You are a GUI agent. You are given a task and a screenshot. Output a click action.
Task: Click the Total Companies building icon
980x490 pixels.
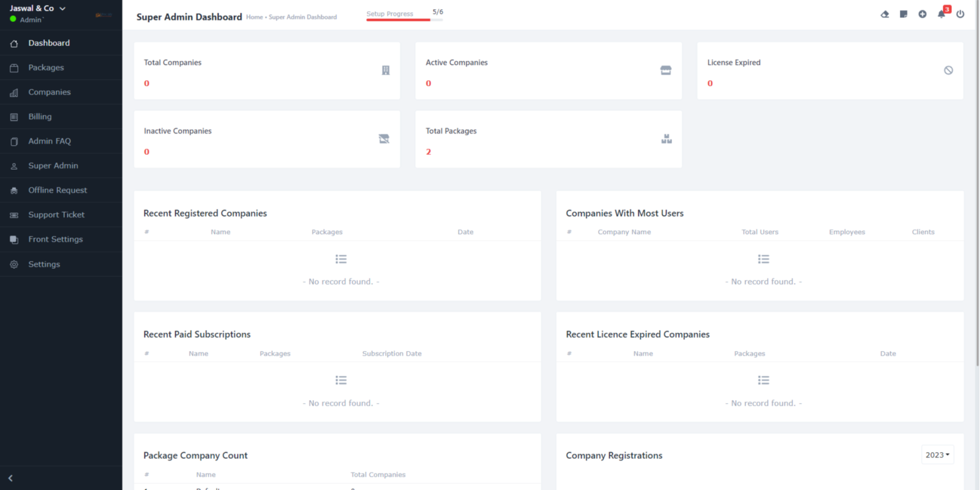pos(386,70)
